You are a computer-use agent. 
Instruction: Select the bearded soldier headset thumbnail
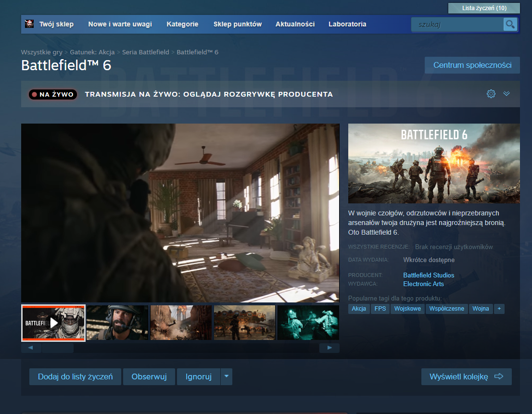117,323
